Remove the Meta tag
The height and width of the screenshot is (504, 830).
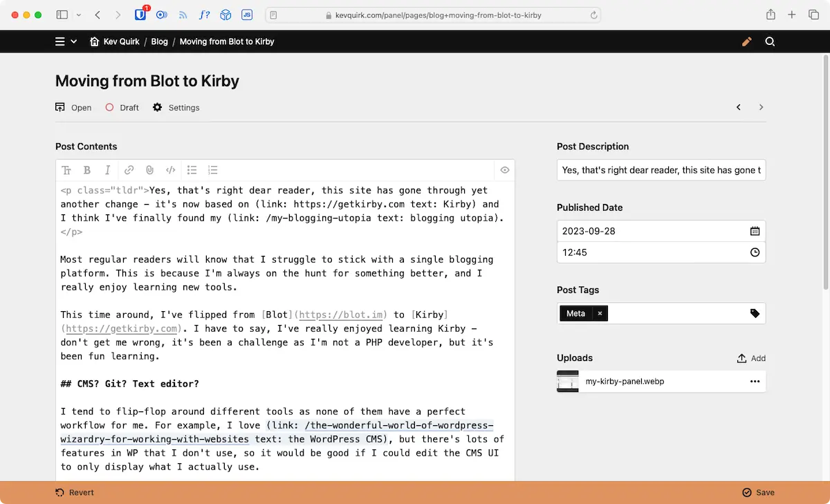(x=600, y=313)
